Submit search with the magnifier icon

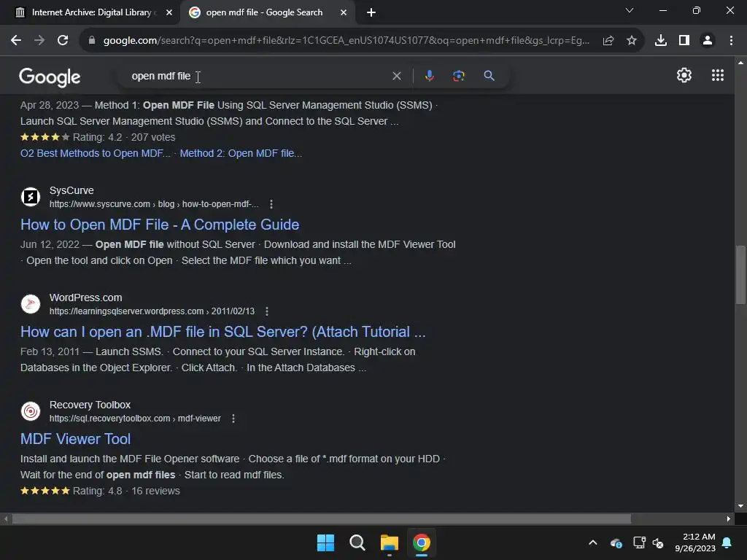coord(489,76)
